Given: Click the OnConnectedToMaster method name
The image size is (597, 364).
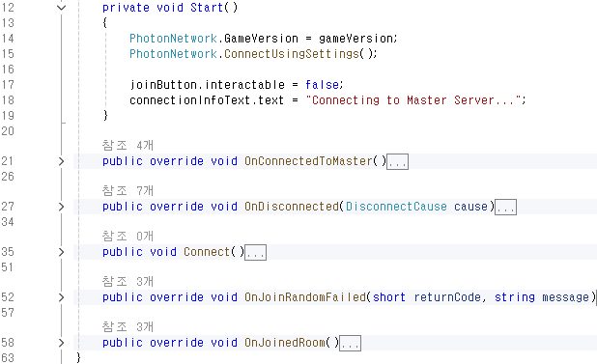Looking at the screenshot, I should pos(308,161).
